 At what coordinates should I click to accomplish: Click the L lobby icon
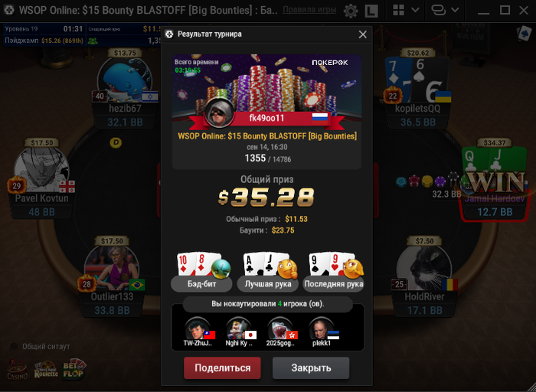click(371, 11)
